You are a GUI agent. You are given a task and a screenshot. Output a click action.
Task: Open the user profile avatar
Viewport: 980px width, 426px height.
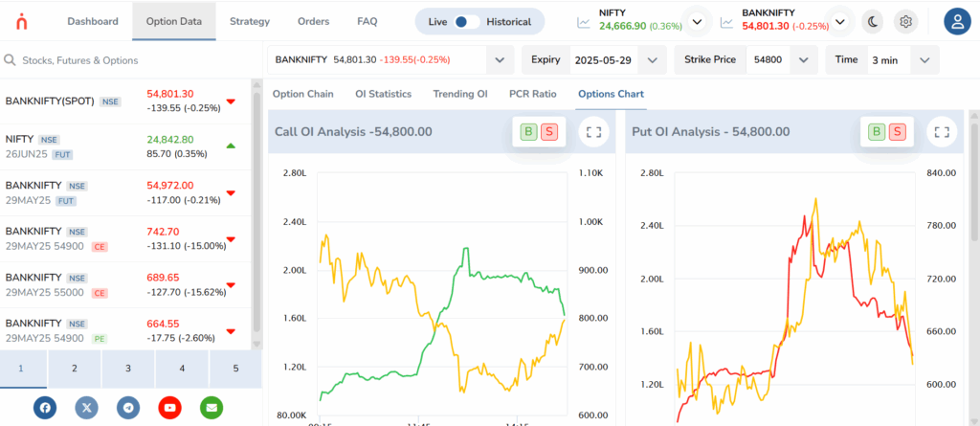coord(956,22)
